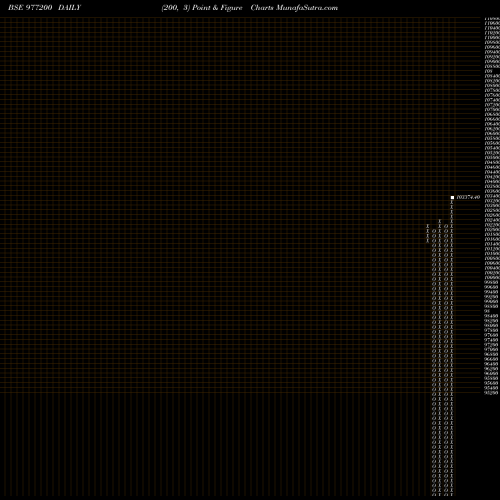This screenshot has height=500, width=500.
Task: Click the '102374.40' current price label
Action: pyautogui.click(x=468, y=197)
